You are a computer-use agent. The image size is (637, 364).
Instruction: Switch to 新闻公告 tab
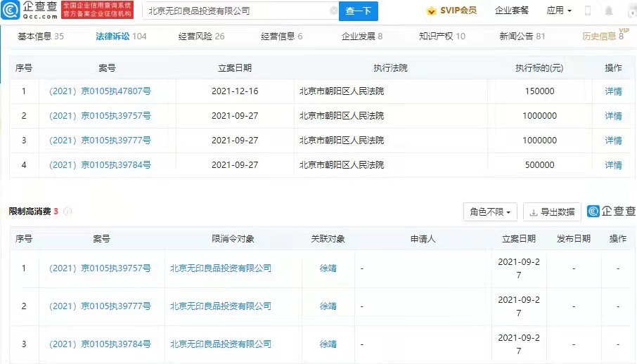(522, 36)
